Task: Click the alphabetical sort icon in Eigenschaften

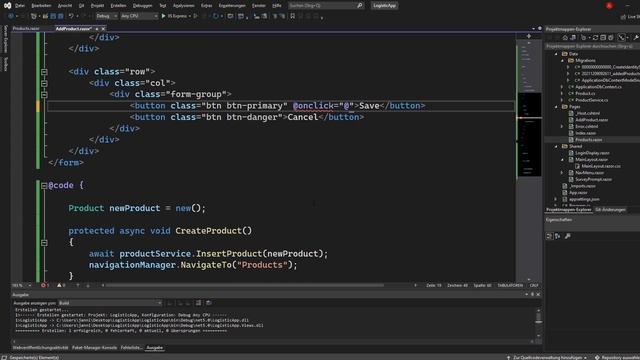Action: [558, 236]
